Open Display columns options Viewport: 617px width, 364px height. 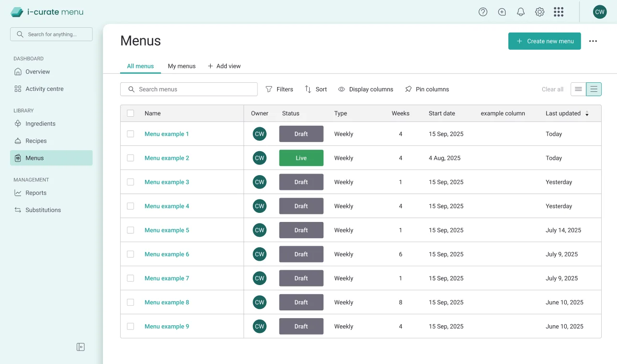pos(366,89)
